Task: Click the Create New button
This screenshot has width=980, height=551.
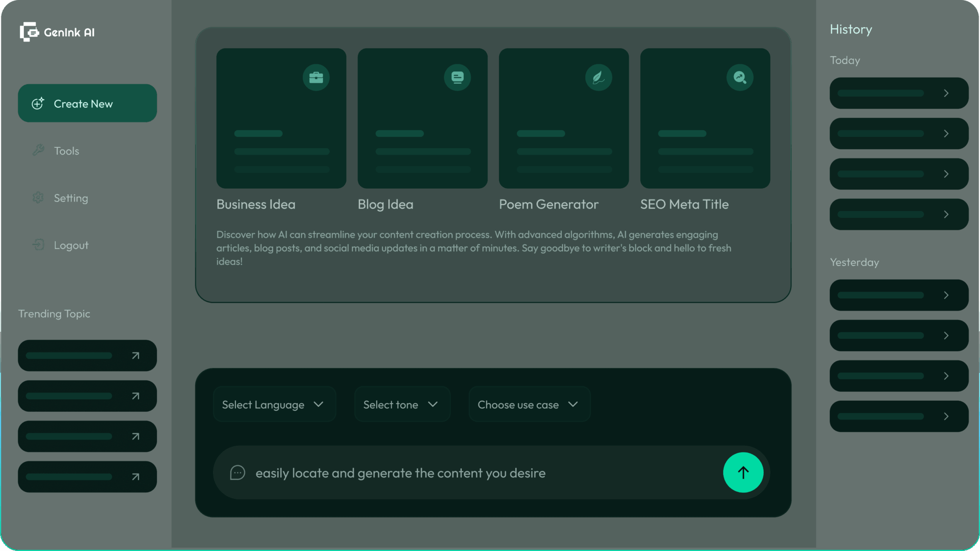Action: pos(87,103)
